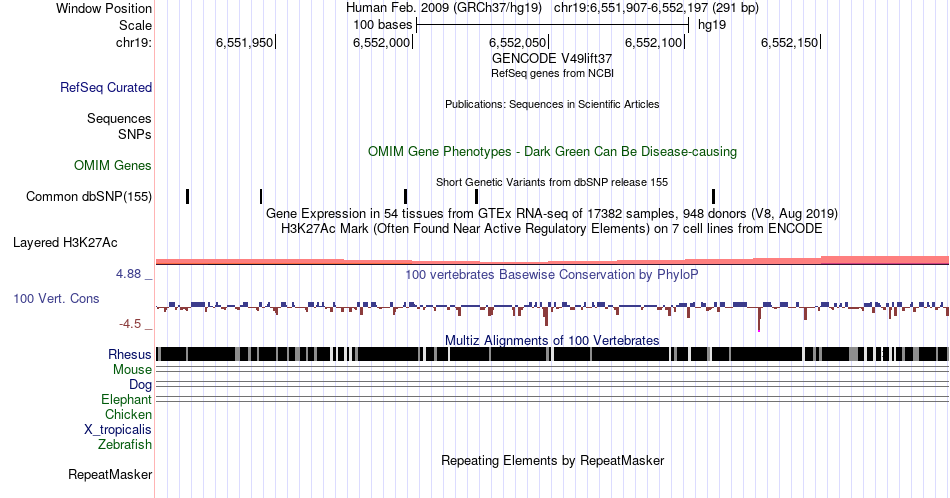
Task: Select the X_tropicalis alignment row label
Action: pos(118,430)
